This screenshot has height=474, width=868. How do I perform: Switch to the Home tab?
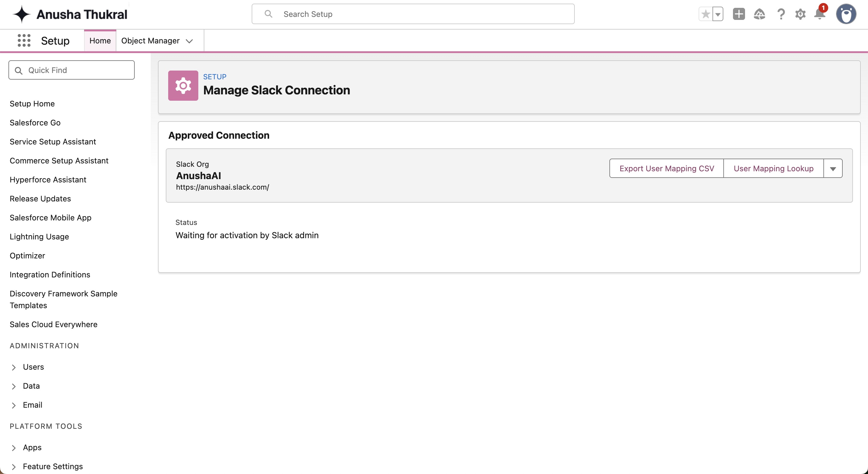(100, 41)
